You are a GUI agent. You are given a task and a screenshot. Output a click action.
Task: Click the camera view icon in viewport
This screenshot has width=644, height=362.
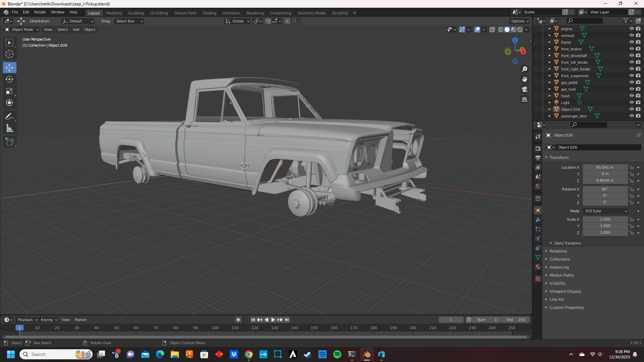point(525,90)
